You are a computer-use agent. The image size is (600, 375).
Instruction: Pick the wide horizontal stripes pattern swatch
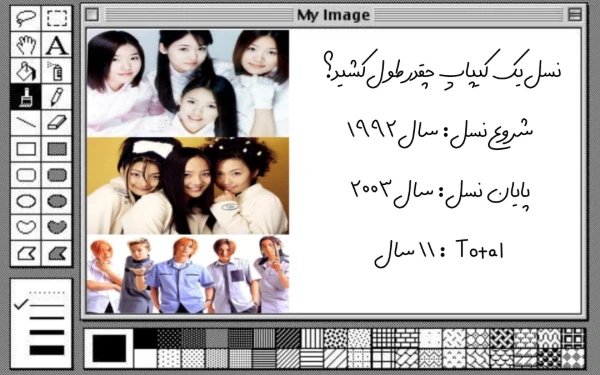tap(312, 358)
